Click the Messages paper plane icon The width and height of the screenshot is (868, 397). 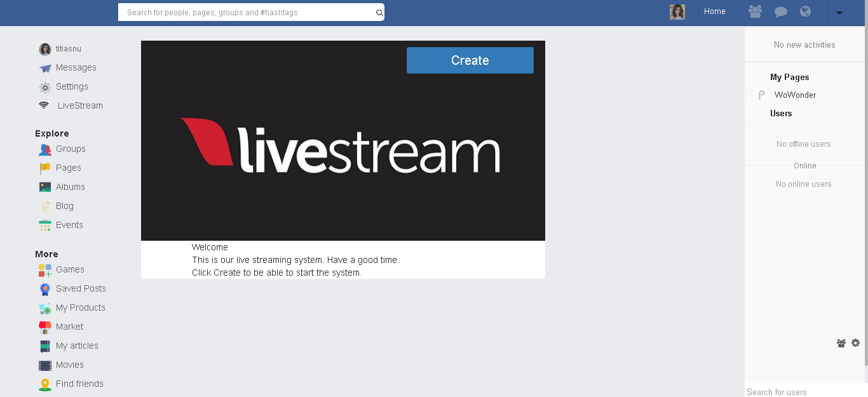pyautogui.click(x=44, y=68)
